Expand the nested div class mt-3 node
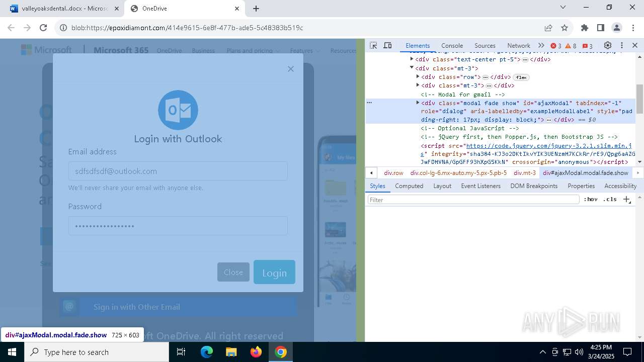This screenshot has width=644, height=362. [418, 85]
